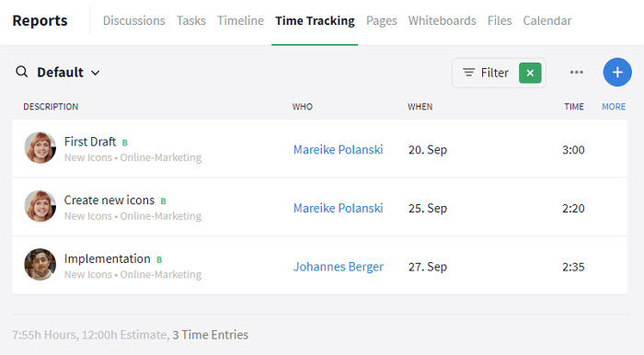Open the three-dots more options menu
Viewport: 644px width, 355px height.
tap(577, 73)
